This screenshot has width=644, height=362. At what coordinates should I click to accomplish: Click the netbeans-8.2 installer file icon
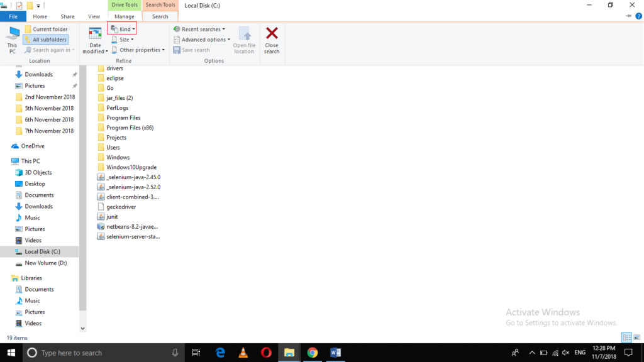point(101,226)
